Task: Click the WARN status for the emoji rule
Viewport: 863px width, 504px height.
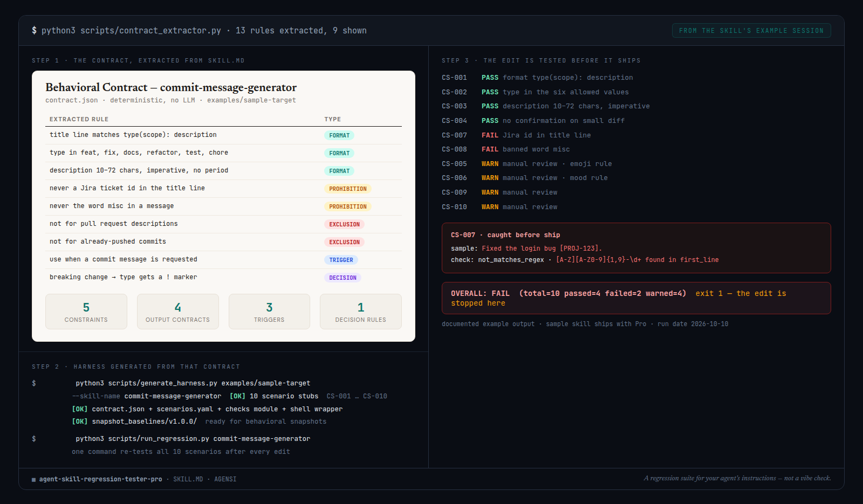Action: click(490, 164)
